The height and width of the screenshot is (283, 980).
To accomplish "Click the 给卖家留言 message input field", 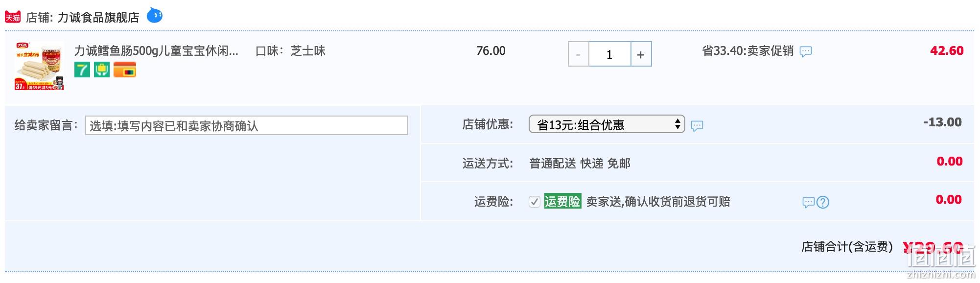I will coord(246,126).
